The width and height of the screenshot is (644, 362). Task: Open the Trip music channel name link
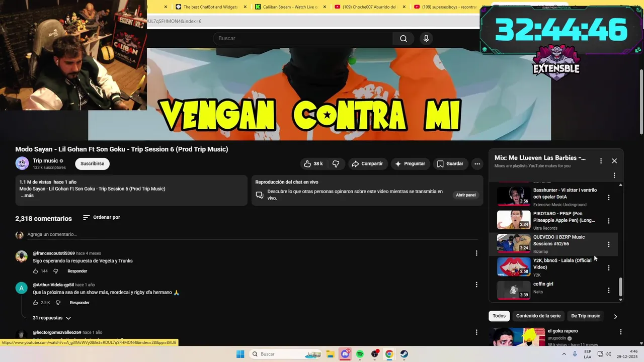pos(45,161)
